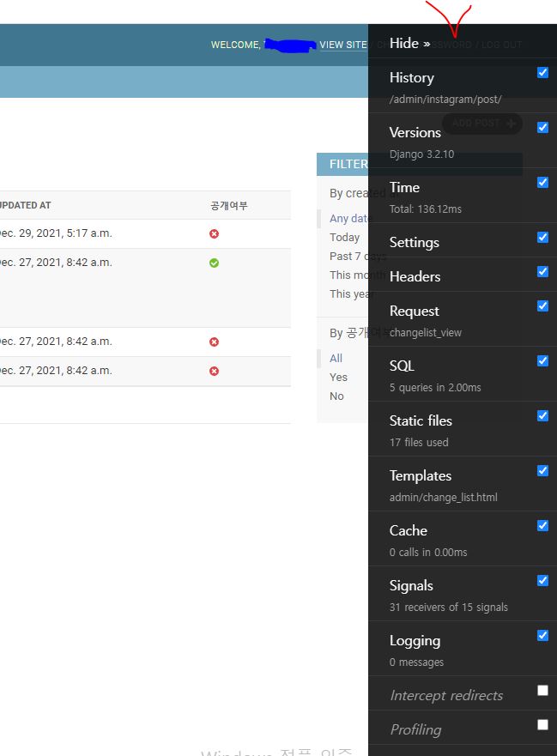Toggle the Headers panel checkbox
The height and width of the screenshot is (756, 557).
tap(542, 271)
